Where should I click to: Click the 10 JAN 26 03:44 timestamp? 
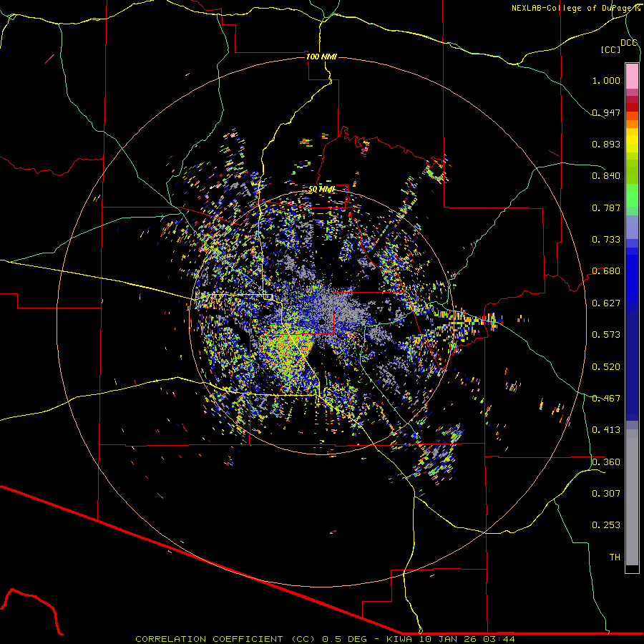pos(466,639)
